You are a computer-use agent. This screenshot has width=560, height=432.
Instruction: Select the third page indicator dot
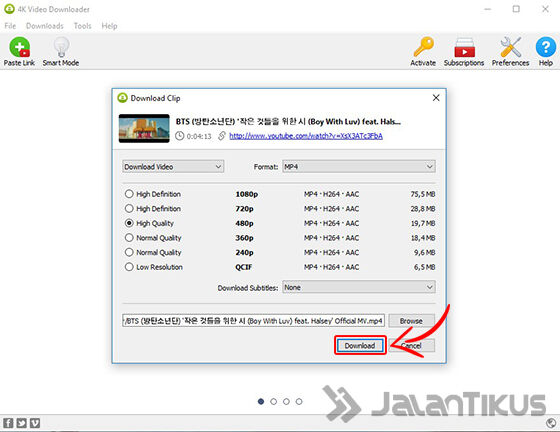[x=286, y=401]
